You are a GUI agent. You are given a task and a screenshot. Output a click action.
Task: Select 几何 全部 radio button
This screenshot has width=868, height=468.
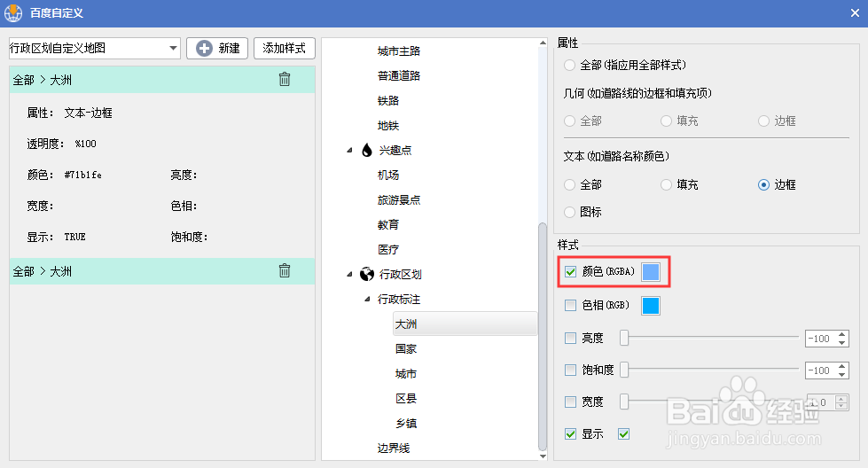tap(569, 121)
